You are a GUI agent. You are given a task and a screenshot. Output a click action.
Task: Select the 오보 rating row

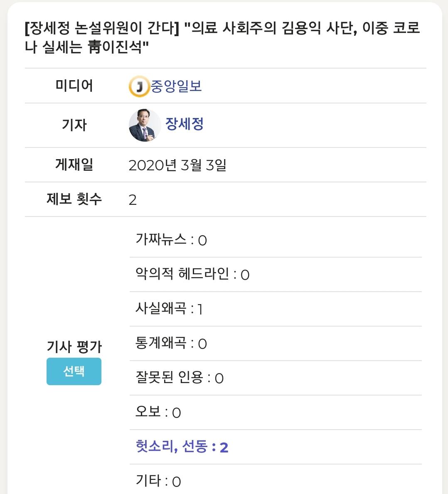[x=276, y=413]
